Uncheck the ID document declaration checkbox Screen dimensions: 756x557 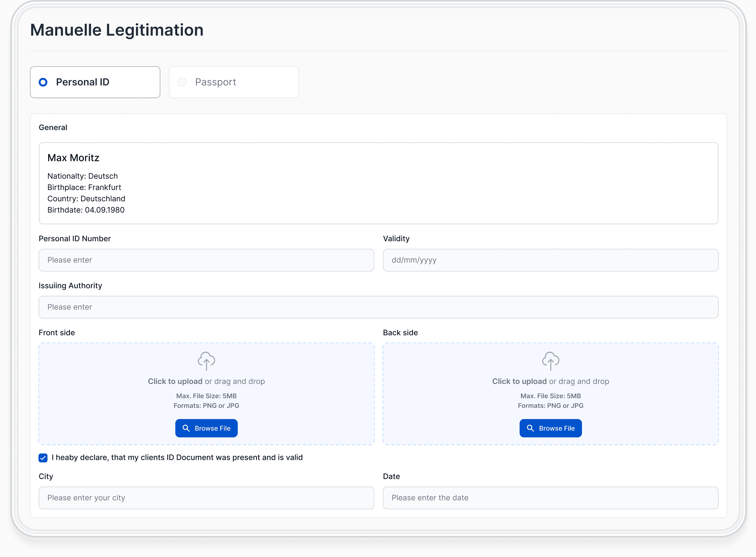pos(43,458)
